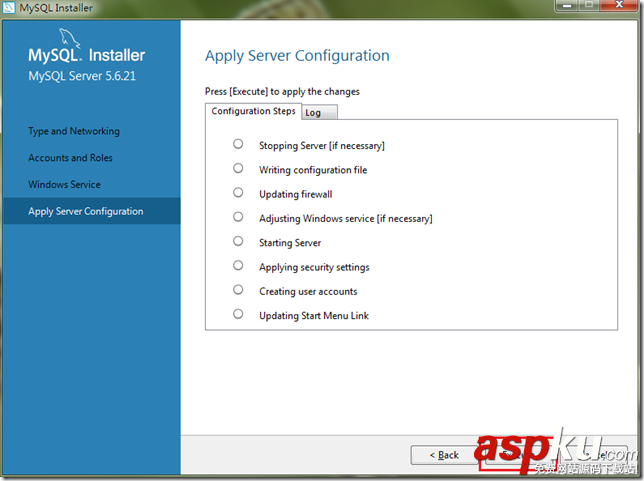Open the Log tab
The image size is (644, 481).
(x=319, y=113)
